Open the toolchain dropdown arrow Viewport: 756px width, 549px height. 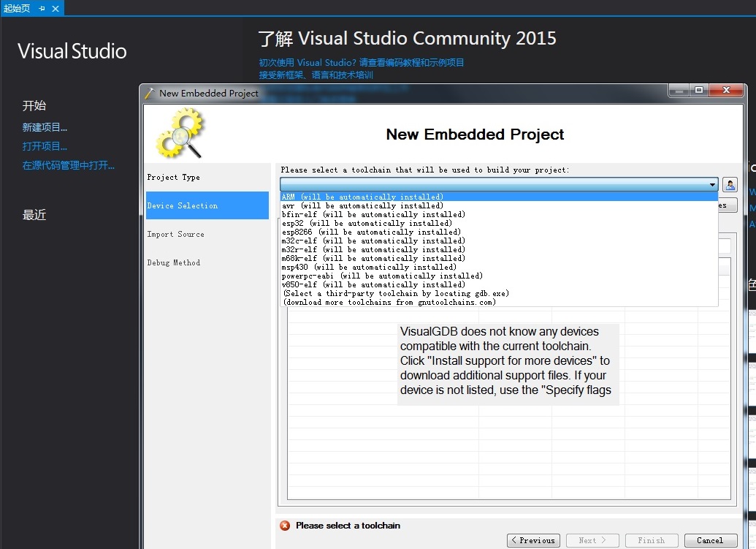tap(712, 184)
